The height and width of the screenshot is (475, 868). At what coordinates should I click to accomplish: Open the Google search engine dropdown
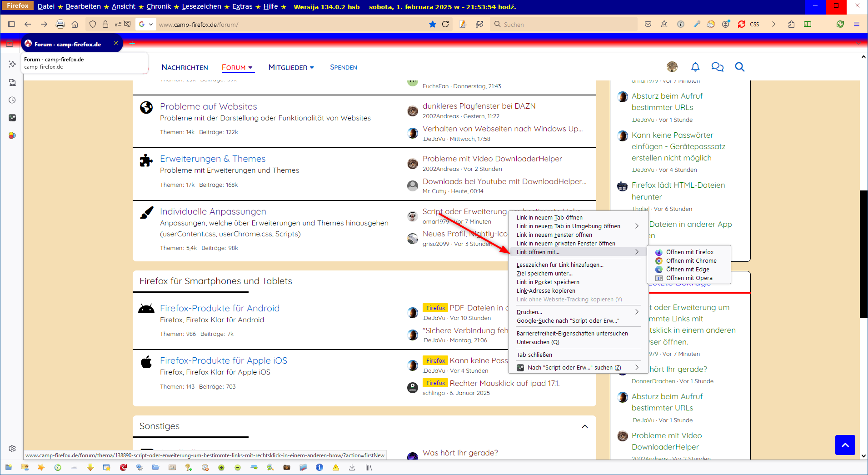146,24
